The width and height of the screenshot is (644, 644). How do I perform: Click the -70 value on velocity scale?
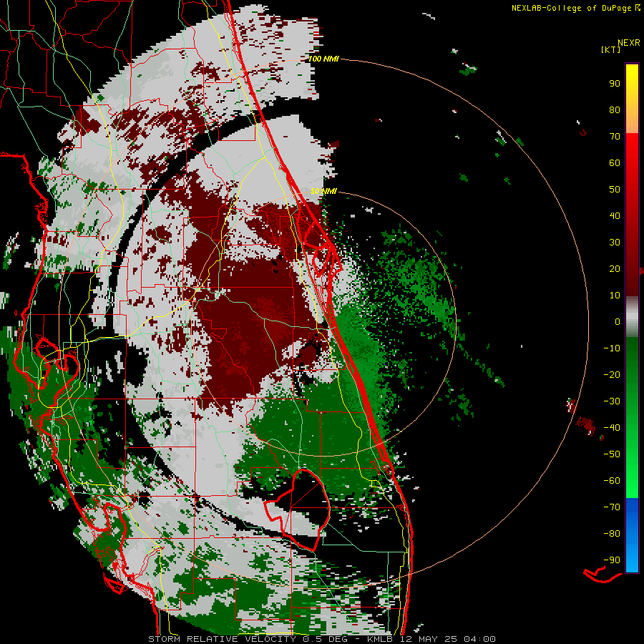point(612,507)
